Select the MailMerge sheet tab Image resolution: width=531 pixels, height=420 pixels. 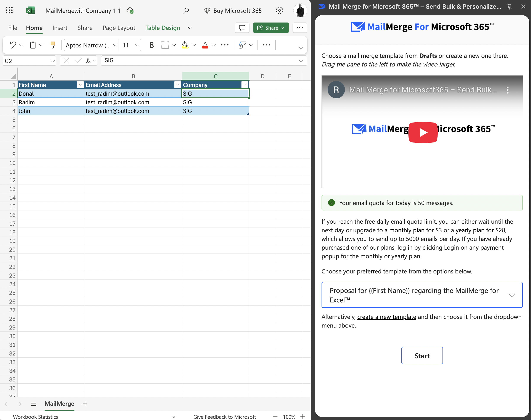coord(60,404)
